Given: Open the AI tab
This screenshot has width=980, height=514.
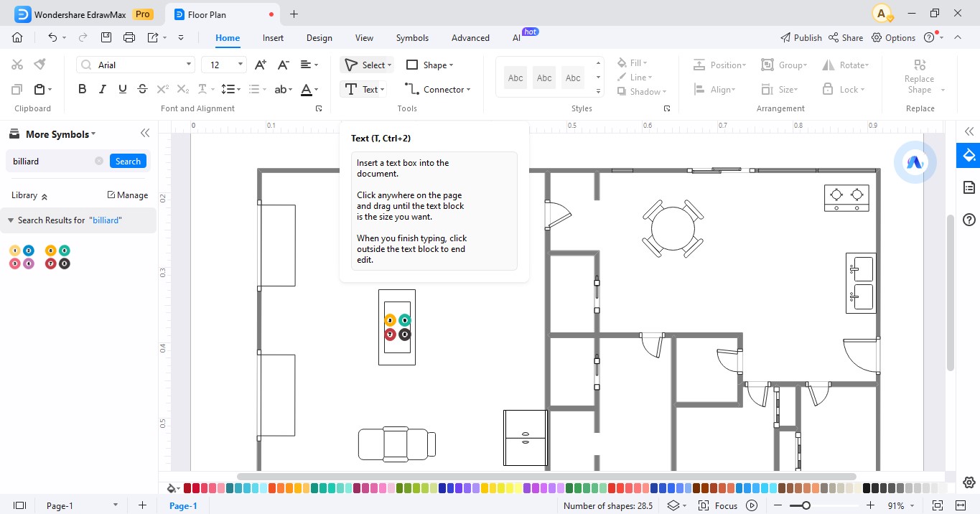Looking at the screenshot, I should tap(516, 38).
